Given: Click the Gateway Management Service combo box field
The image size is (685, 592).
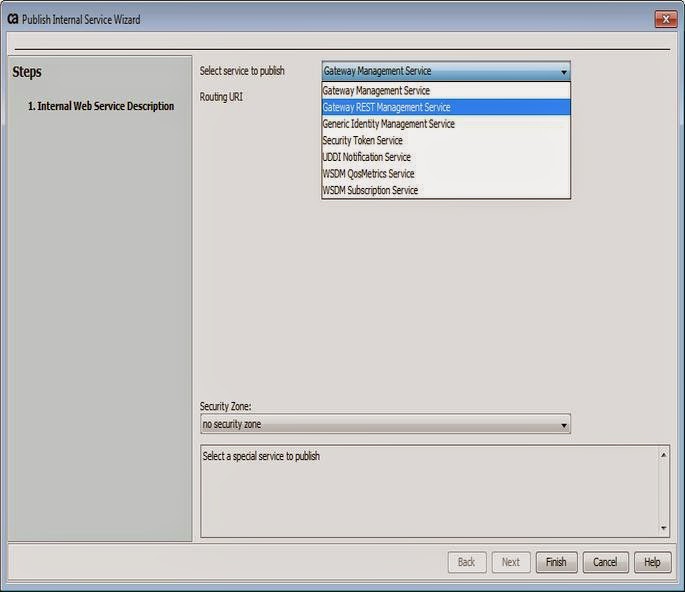Looking at the screenshot, I should click(446, 71).
